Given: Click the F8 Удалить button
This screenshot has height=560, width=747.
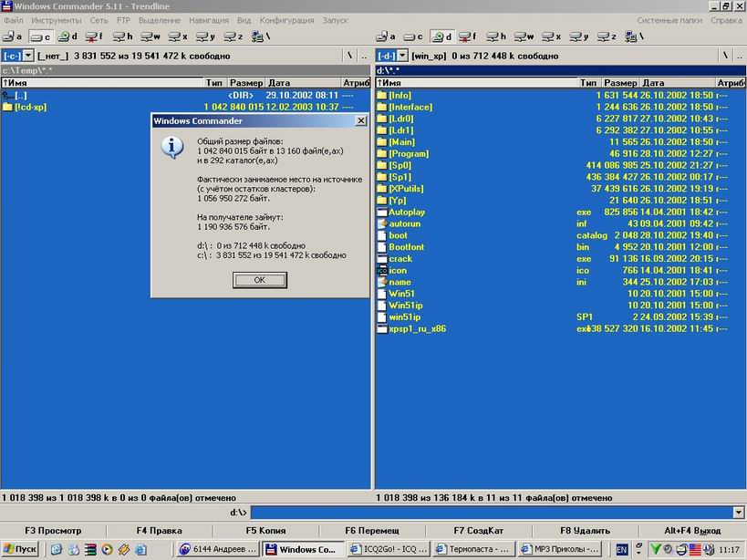Looking at the screenshot, I should 585,531.
